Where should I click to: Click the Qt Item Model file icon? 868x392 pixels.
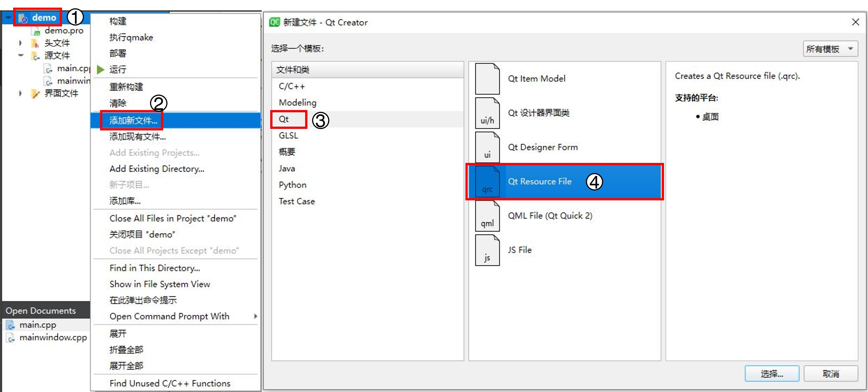pos(487,79)
